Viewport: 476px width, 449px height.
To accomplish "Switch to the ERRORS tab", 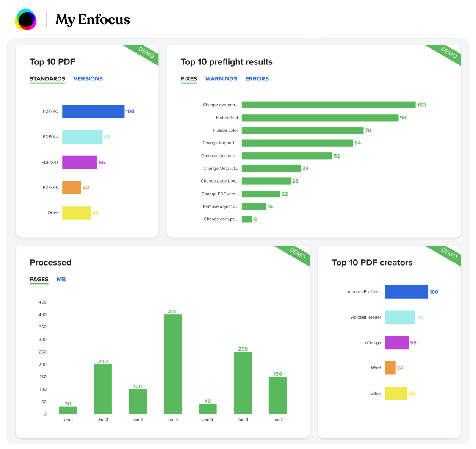I will (257, 79).
